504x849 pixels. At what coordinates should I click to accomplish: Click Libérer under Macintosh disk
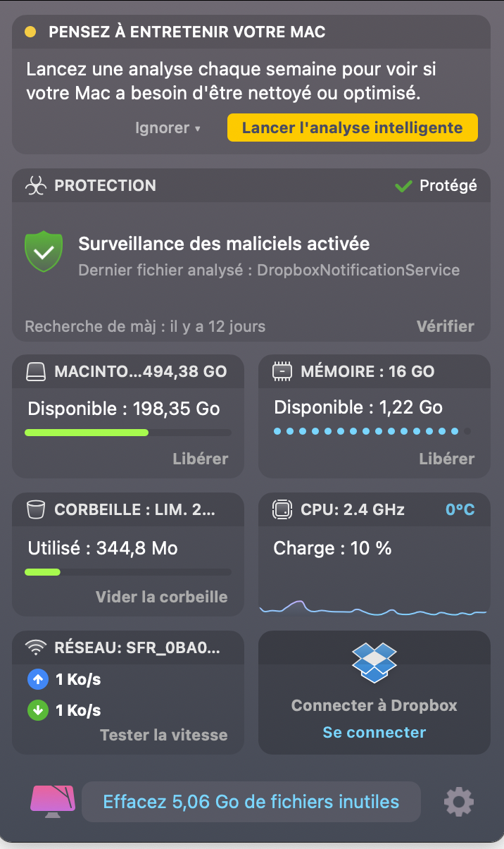201,459
